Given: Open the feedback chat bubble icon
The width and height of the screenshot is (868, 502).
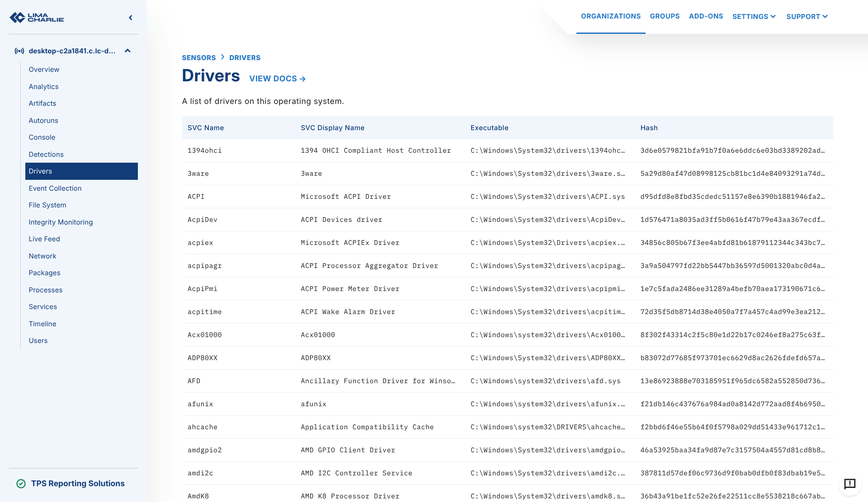Looking at the screenshot, I should (x=849, y=484).
